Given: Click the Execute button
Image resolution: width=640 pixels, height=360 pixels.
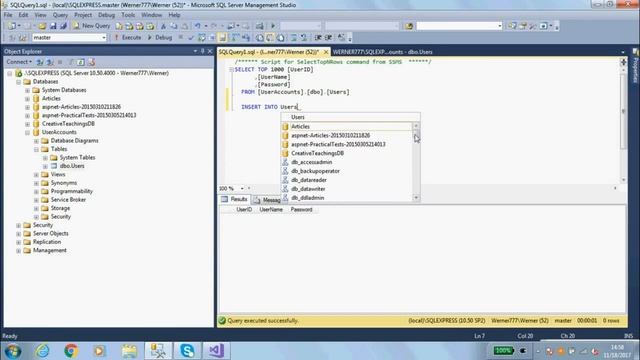Looking at the screenshot, I should [127, 38].
